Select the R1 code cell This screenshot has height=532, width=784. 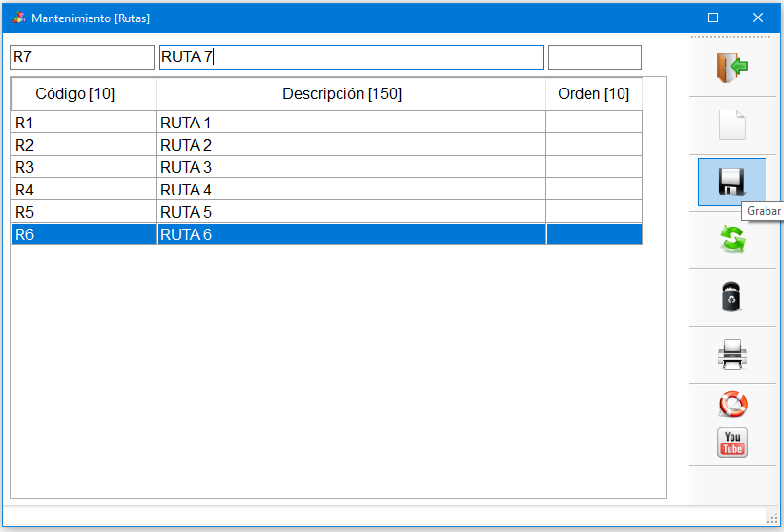pos(84,122)
